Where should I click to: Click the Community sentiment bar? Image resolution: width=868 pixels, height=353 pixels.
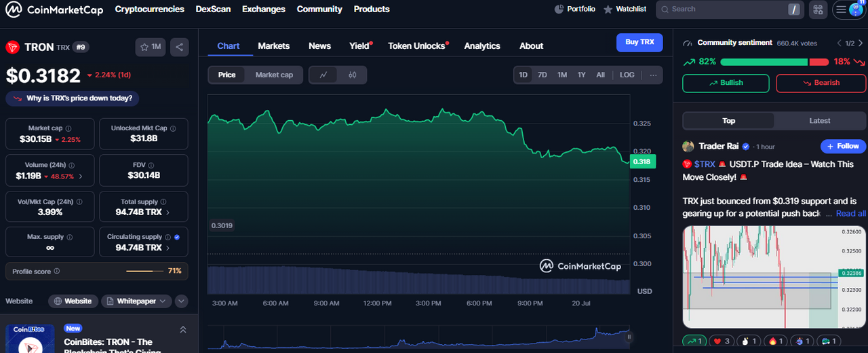point(775,62)
